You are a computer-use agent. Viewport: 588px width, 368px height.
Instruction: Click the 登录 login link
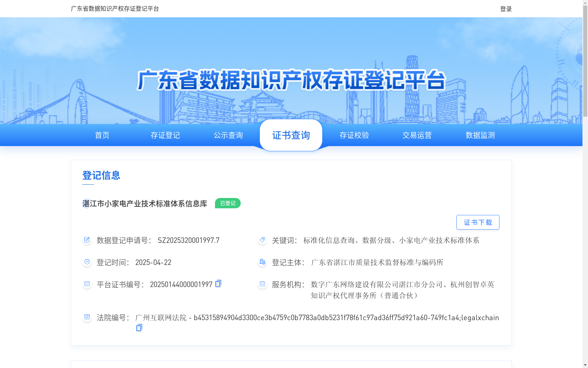[x=506, y=9]
